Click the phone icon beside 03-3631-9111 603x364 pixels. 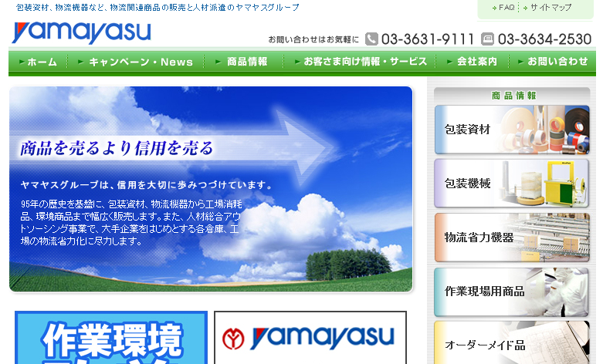(x=371, y=39)
